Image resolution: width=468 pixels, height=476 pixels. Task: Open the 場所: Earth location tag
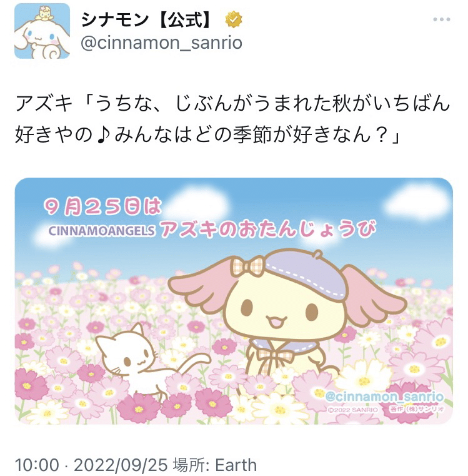coord(215,465)
